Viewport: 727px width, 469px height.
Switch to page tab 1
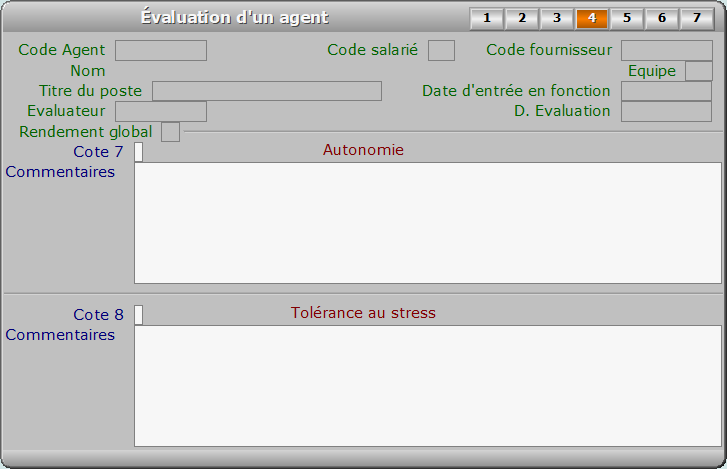487,18
